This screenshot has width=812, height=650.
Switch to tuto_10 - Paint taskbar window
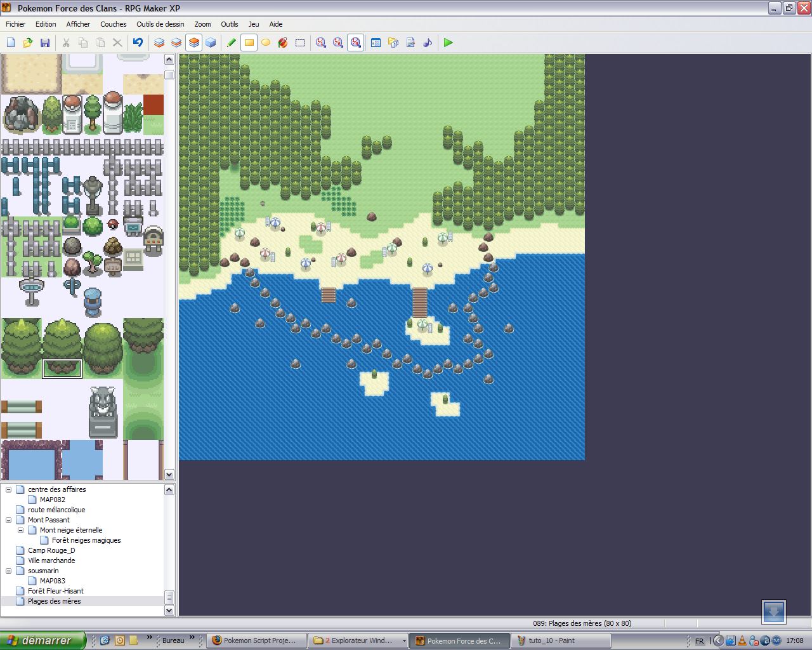click(x=562, y=640)
